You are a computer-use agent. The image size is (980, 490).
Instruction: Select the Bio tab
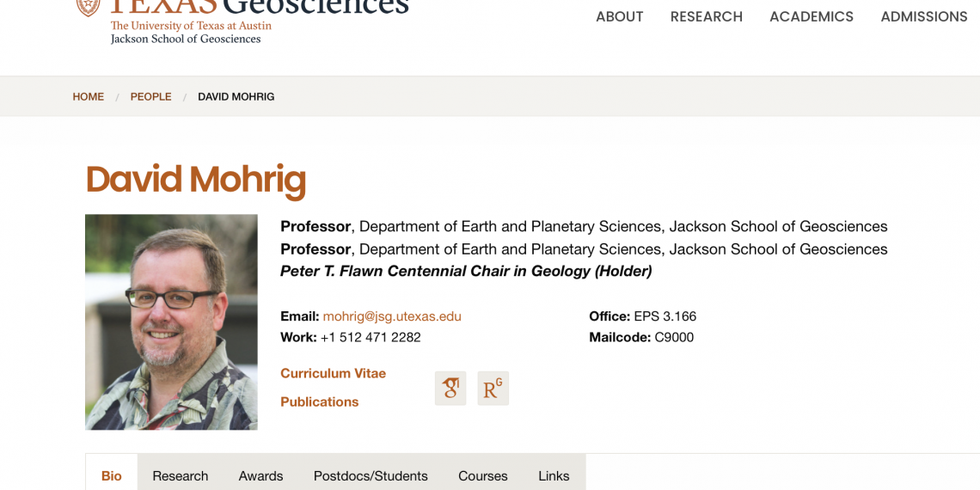[x=111, y=475]
